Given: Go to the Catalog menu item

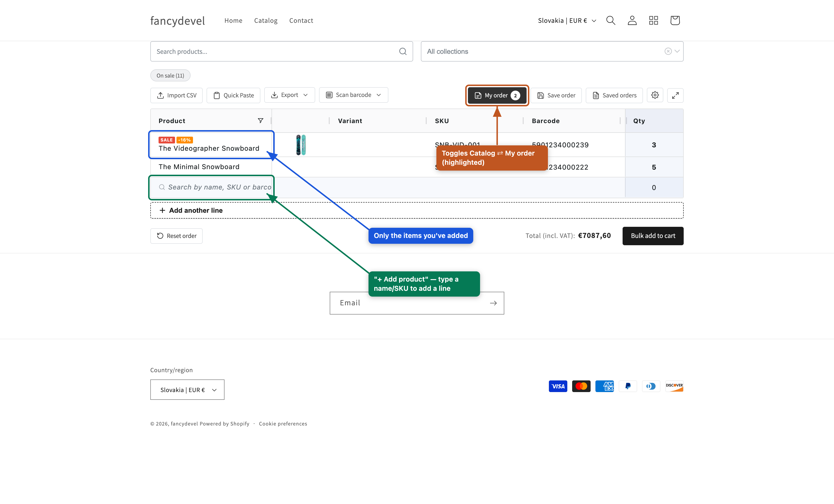Looking at the screenshot, I should click(266, 20).
